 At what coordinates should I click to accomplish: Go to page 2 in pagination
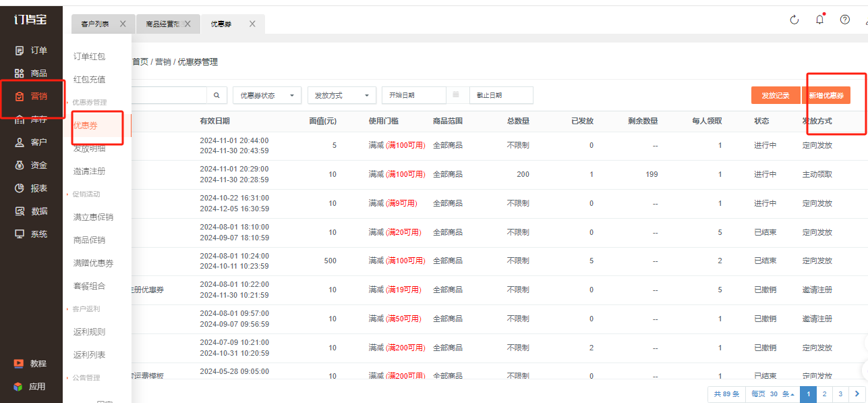823,394
